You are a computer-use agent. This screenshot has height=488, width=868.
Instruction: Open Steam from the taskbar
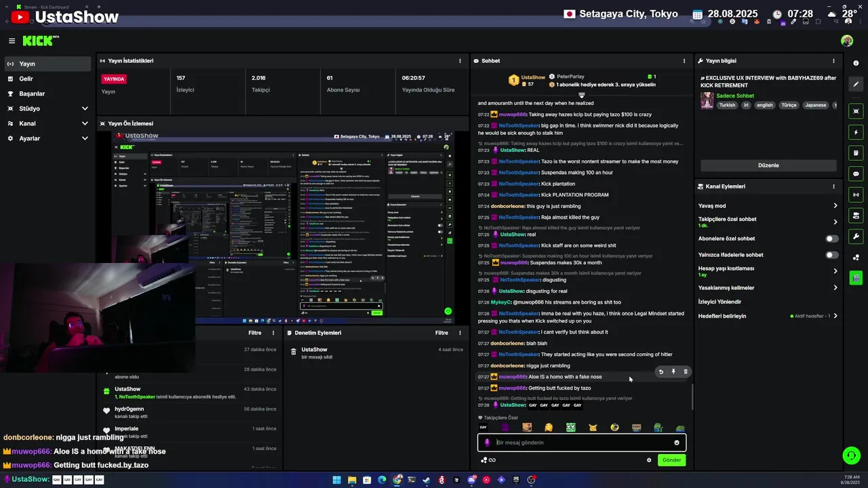coord(427,480)
